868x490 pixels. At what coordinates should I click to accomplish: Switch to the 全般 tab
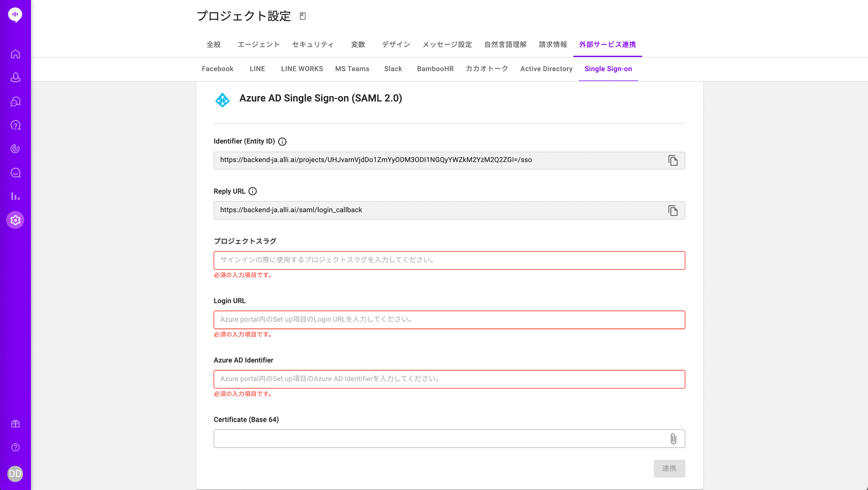[x=214, y=44]
